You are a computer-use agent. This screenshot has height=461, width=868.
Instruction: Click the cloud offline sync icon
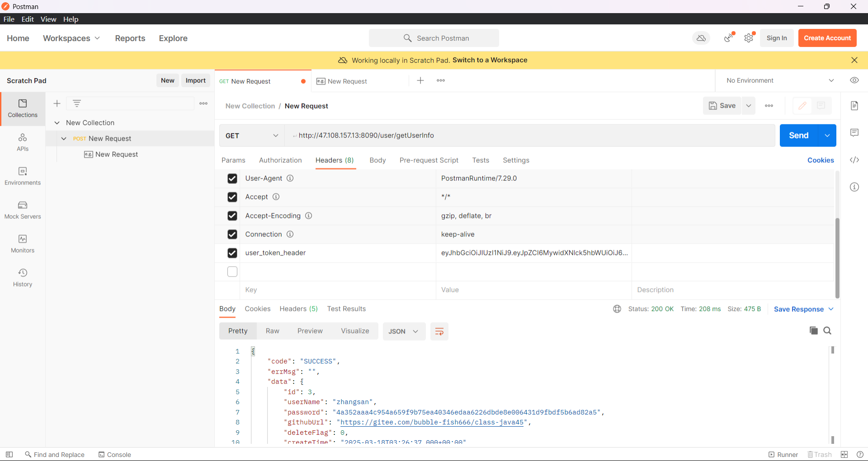(x=701, y=38)
